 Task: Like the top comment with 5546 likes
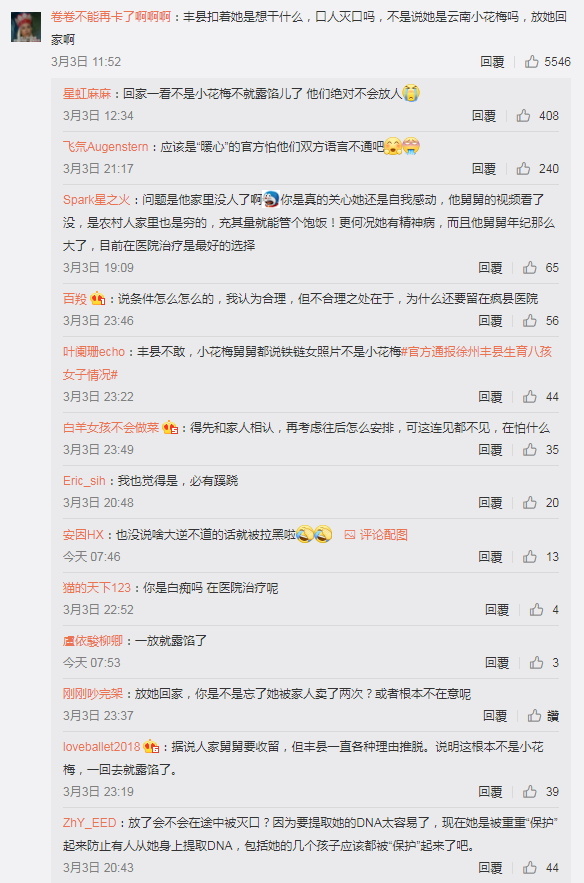(531, 61)
